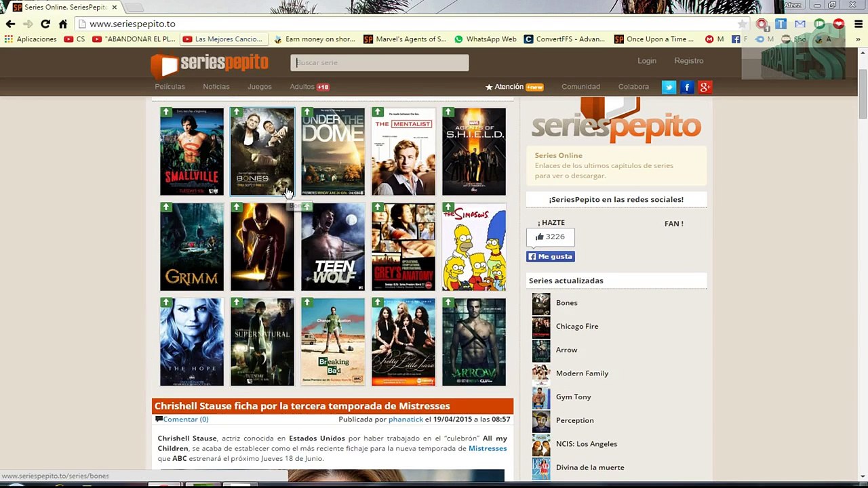Go to browser home icon

62,24
